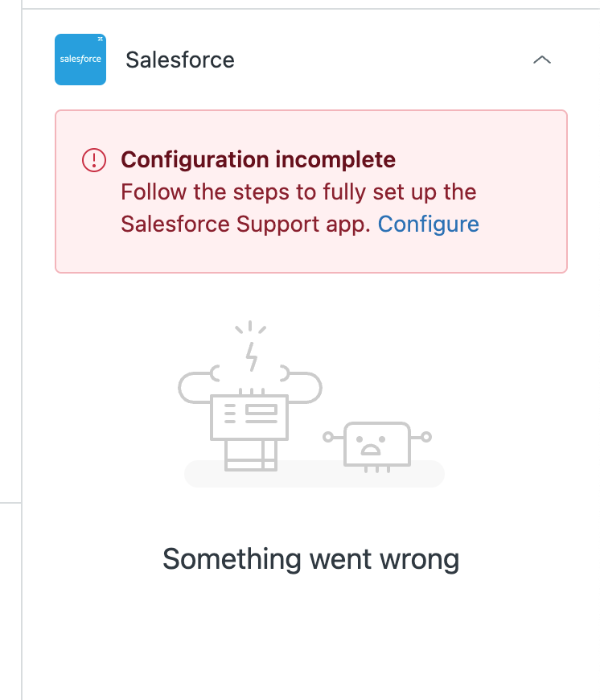
Task: Click the Salesforce panel title text
Action: coord(180,60)
